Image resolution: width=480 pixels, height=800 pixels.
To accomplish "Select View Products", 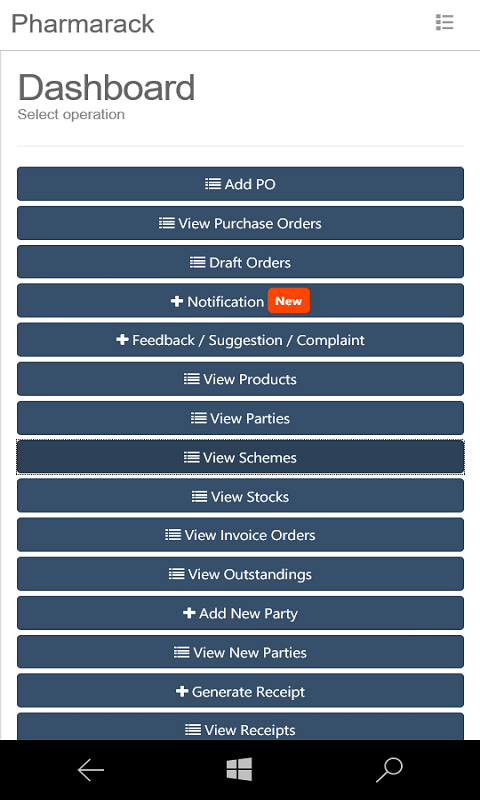I will coord(240,379).
